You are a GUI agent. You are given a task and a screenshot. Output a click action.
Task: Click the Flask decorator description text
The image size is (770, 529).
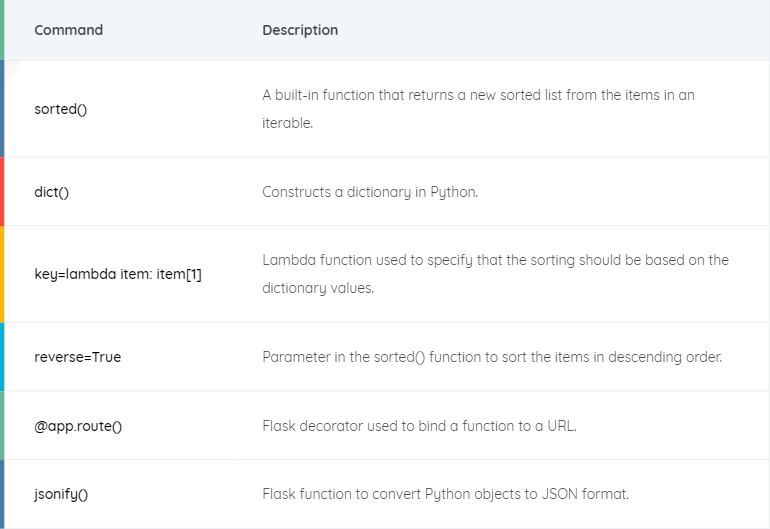pos(419,426)
